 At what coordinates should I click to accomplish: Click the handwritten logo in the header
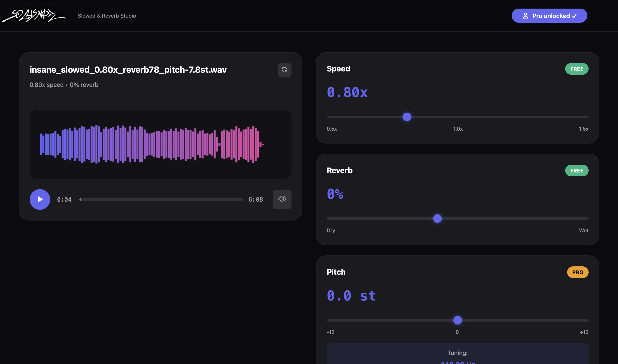pyautogui.click(x=34, y=15)
